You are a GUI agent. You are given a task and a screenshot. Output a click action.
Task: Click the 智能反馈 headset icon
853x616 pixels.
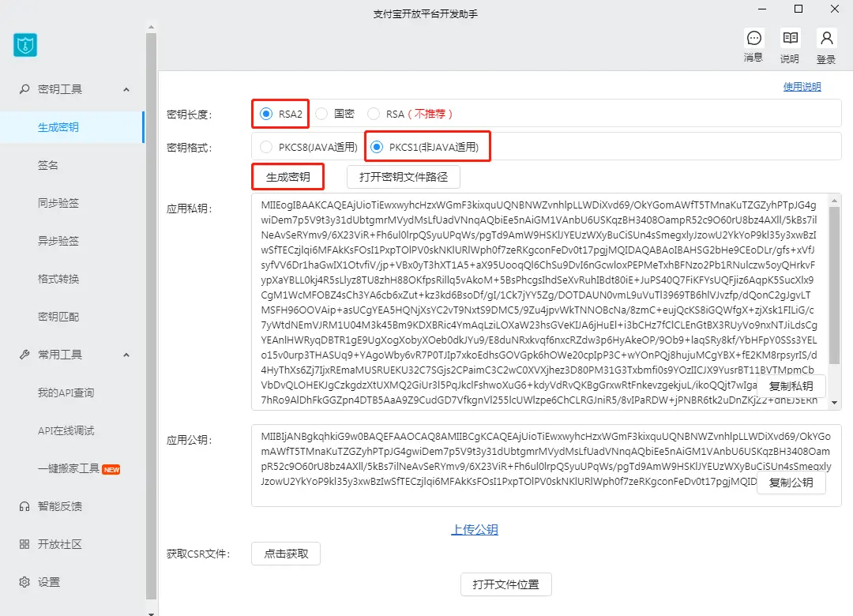point(24,506)
